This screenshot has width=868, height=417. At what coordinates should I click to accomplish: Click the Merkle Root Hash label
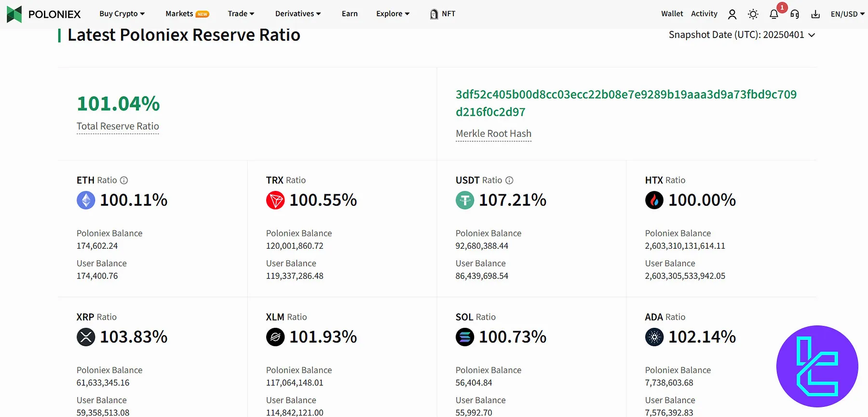494,134
